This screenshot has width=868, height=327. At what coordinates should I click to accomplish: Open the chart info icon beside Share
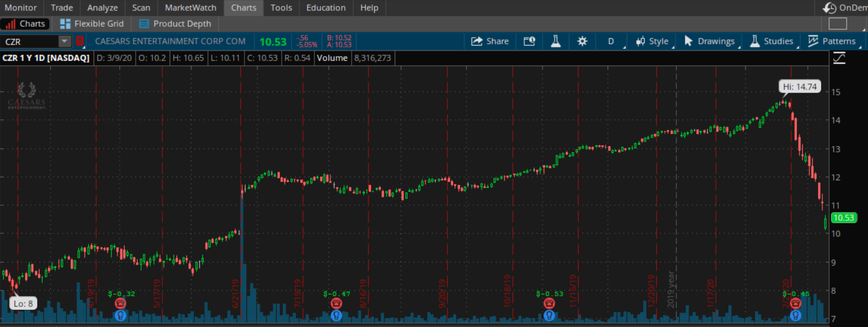click(x=529, y=41)
